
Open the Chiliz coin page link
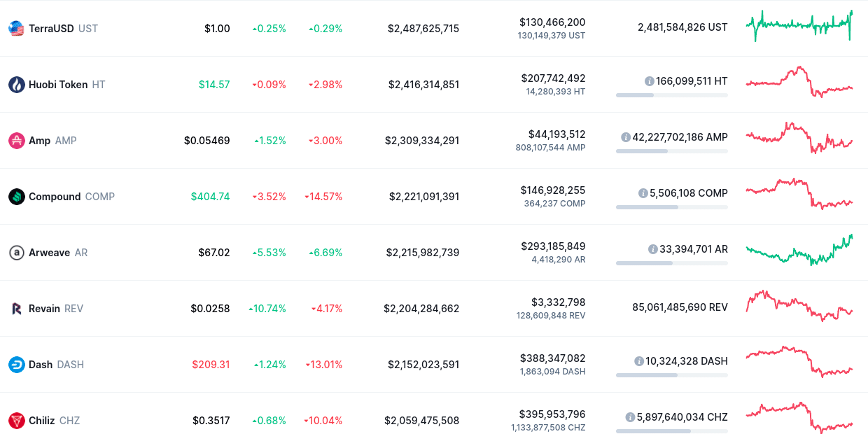pos(44,421)
